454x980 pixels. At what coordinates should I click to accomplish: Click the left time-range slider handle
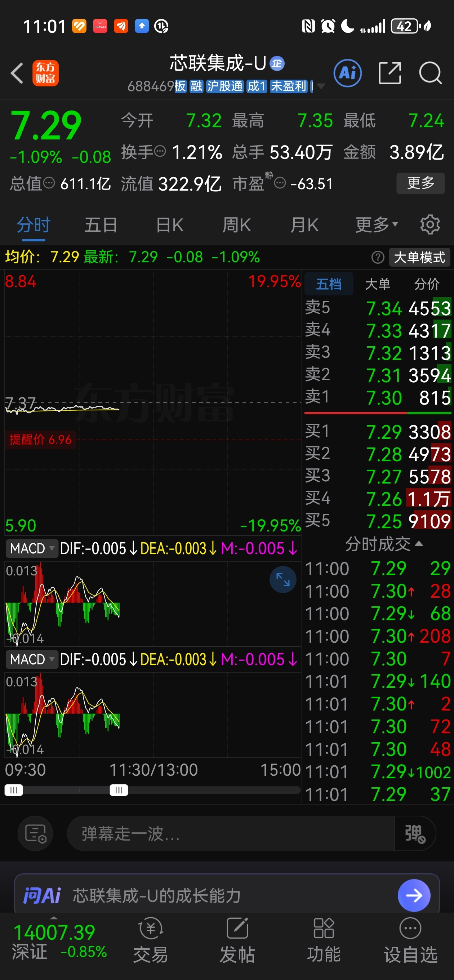(14, 790)
